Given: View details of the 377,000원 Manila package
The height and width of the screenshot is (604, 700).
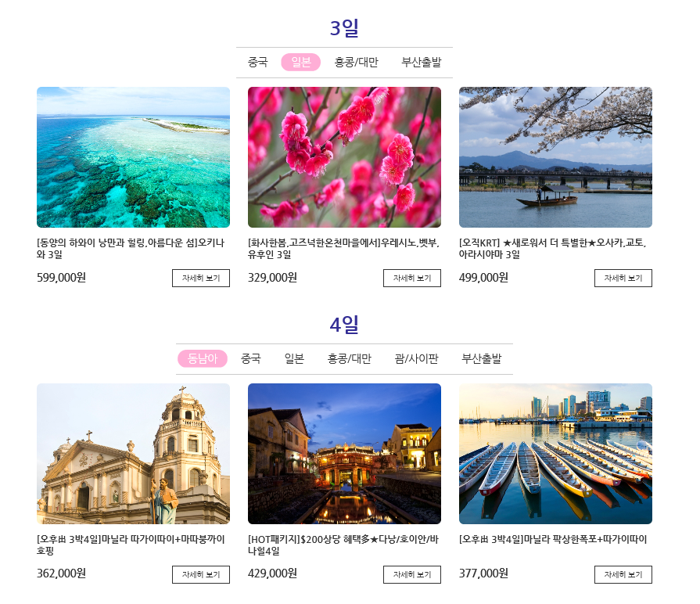Looking at the screenshot, I should click(x=623, y=574).
